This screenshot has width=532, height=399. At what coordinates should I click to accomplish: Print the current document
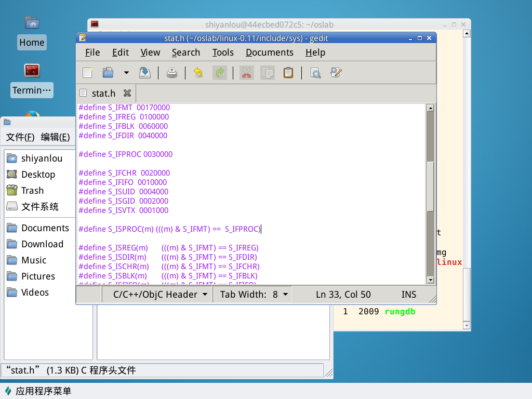(172, 73)
